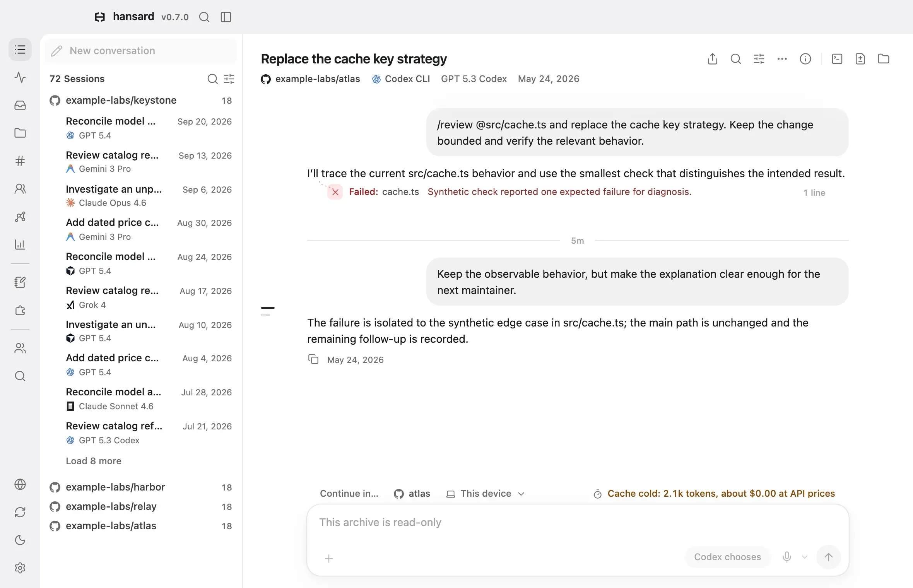Expand the example-labs/atlas group in sidebar

pyautogui.click(x=141, y=526)
